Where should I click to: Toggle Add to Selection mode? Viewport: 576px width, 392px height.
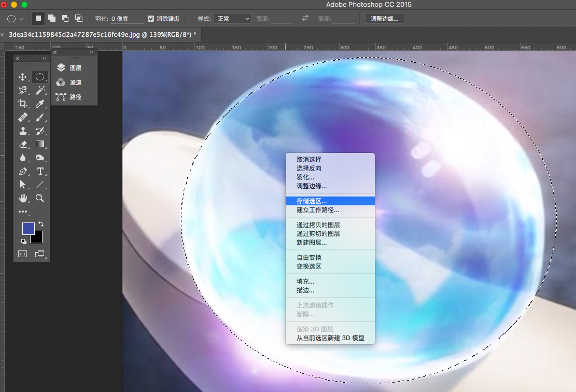51,18
